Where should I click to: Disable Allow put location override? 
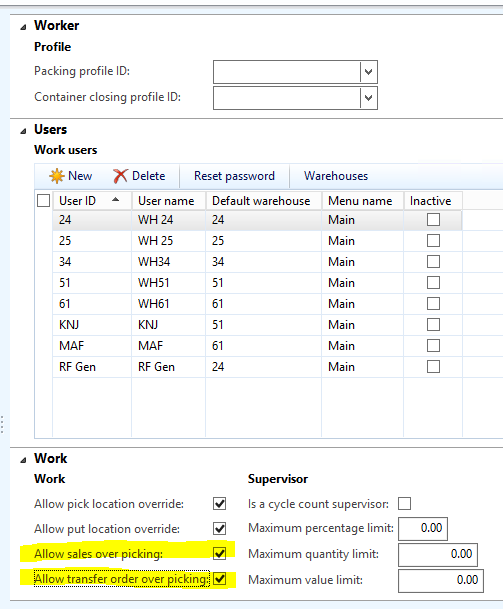tap(219, 529)
